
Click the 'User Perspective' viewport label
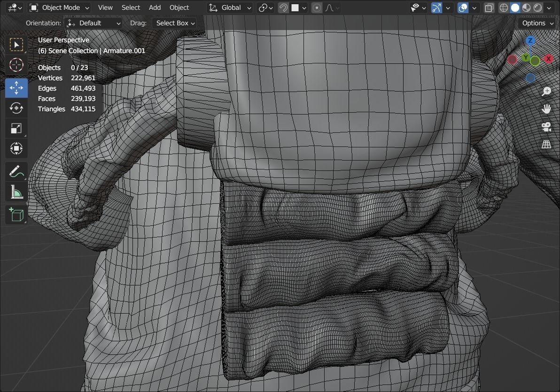[63, 40]
